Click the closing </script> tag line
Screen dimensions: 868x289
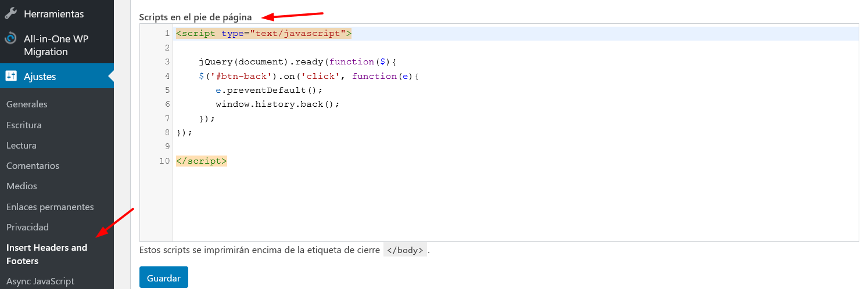(x=201, y=161)
